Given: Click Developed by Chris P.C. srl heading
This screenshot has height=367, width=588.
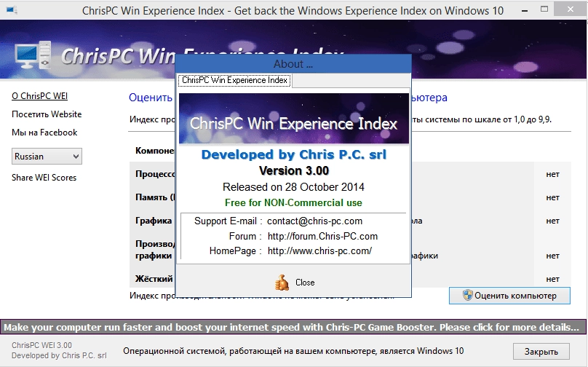Looking at the screenshot, I should point(293,154).
